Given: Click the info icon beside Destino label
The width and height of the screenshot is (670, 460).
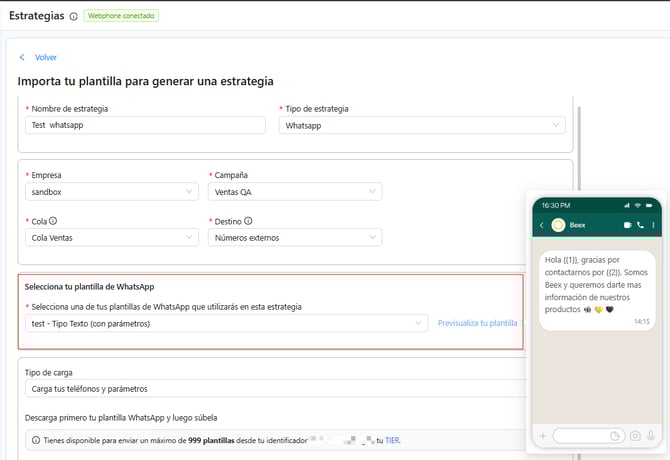Looking at the screenshot, I should click(x=247, y=221).
